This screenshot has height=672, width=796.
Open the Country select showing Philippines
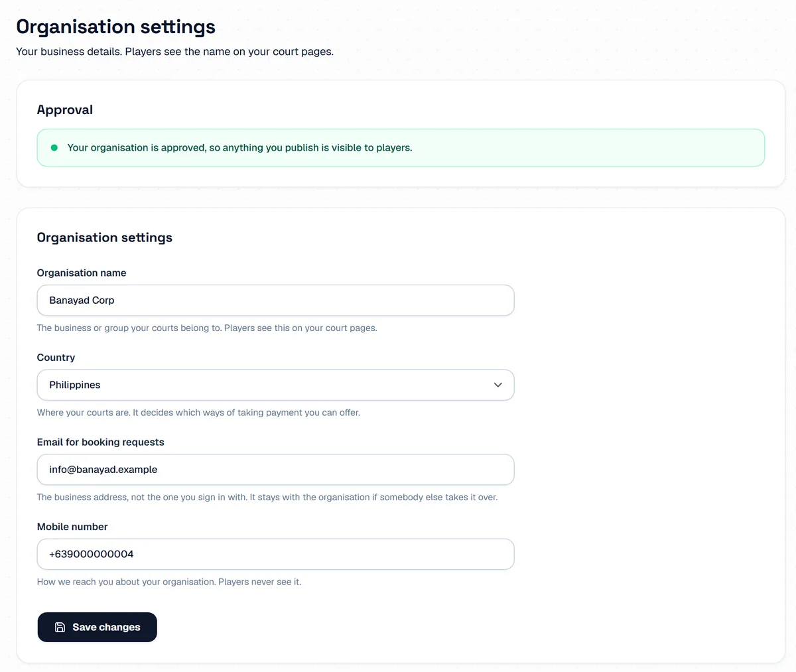point(275,385)
